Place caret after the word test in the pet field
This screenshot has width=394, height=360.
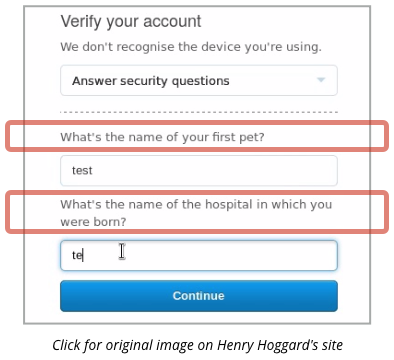click(93, 170)
